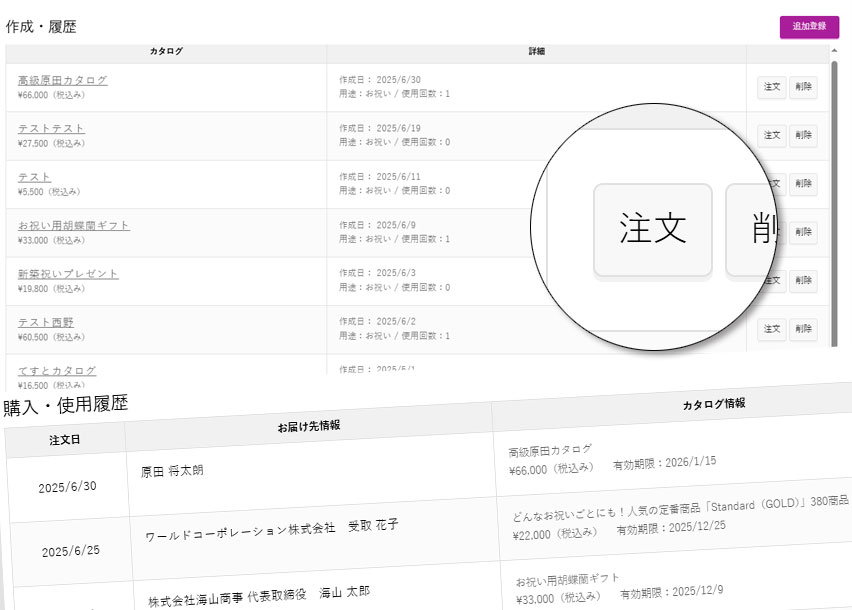The width and height of the screenshot is (852, 610).
Task: Click the 注文日 column header
Action: 66,439
